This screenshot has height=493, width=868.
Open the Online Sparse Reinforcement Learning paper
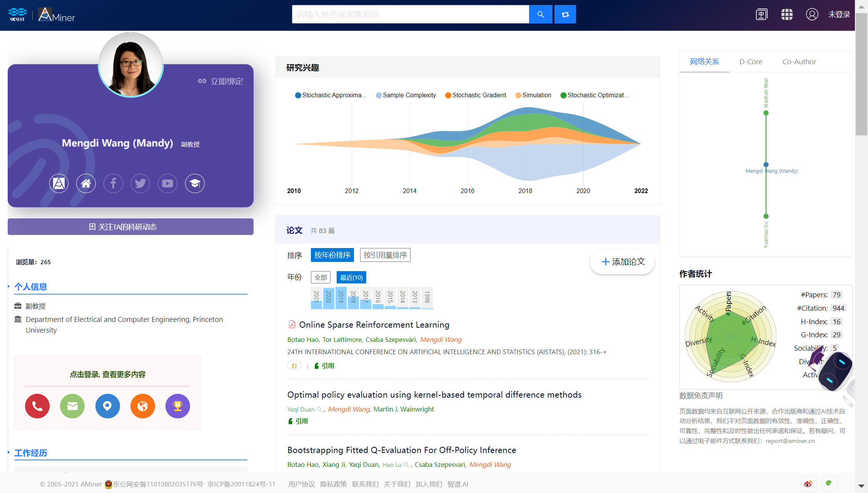374,325
